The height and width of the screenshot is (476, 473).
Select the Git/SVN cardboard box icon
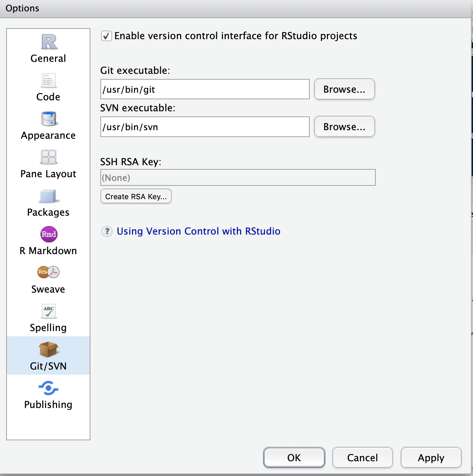click(x=48, y=350)
